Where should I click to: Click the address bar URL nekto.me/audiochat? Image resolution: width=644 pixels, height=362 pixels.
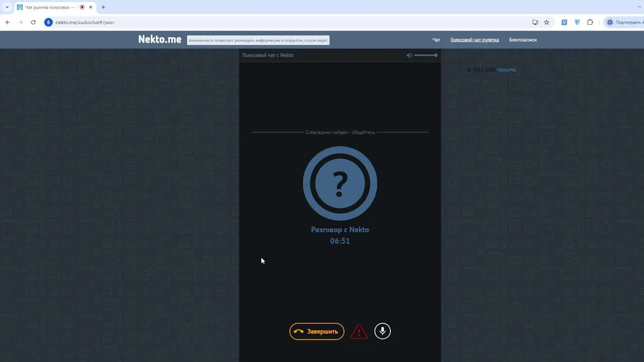pos(85,22)
